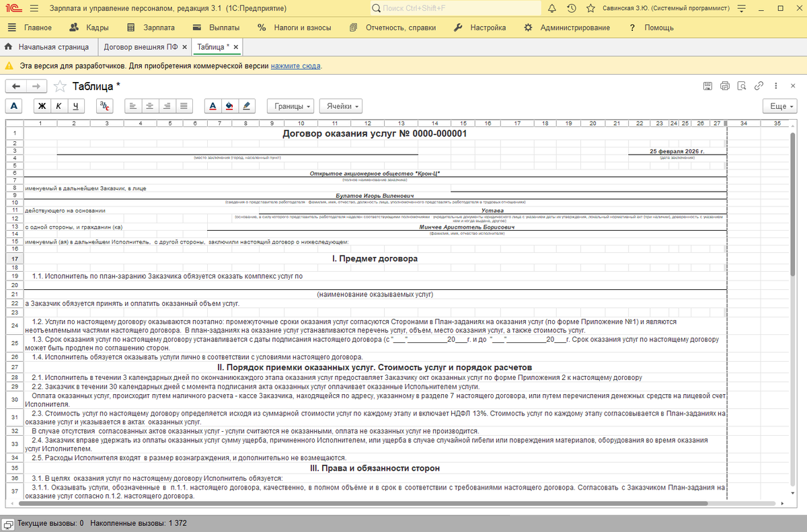Open history clock icon
This screenshot has width=807, height=532.
pyautogui.click(x=571, y=9)
